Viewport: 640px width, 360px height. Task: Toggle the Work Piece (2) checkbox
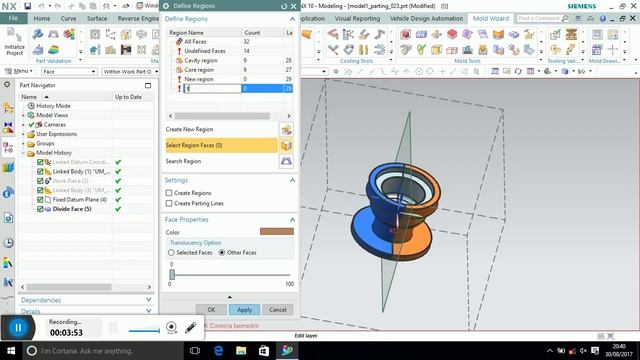pyautogui.click(x=40, y=181)
